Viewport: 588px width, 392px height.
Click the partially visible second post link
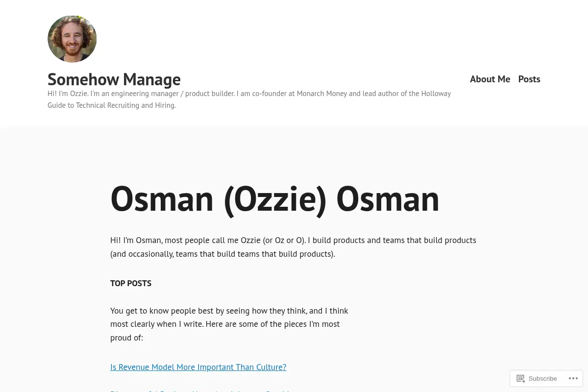200,391
